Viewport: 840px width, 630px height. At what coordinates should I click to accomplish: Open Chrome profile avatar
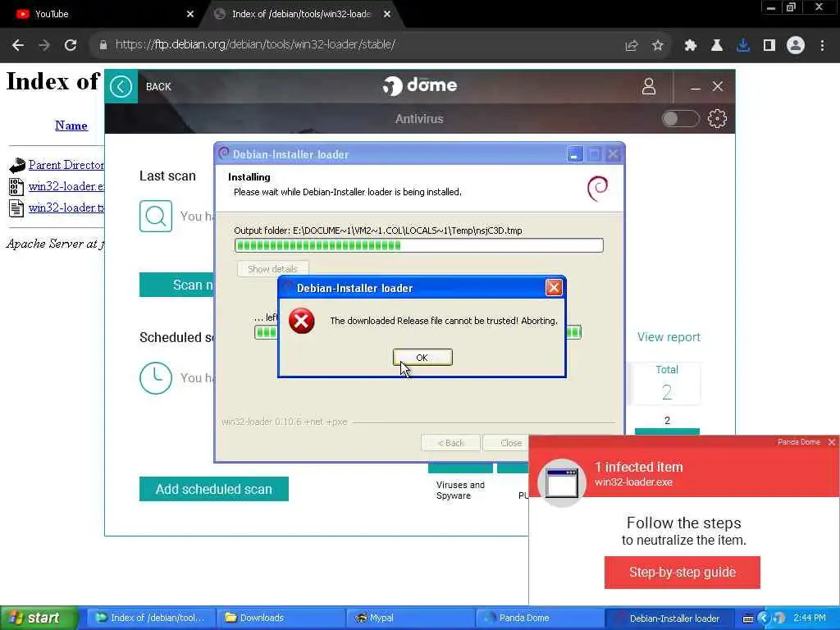coord(796,45)
